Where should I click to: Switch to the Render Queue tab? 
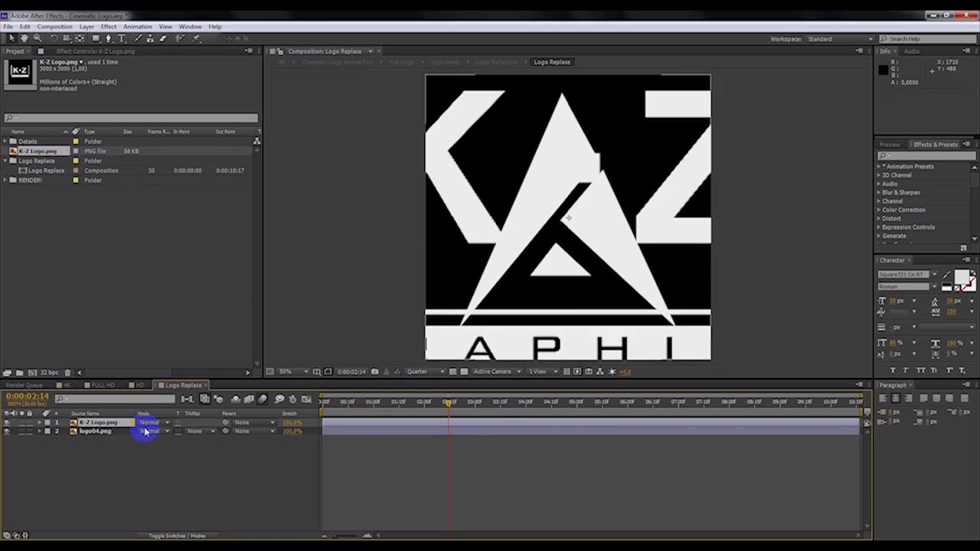24,385
